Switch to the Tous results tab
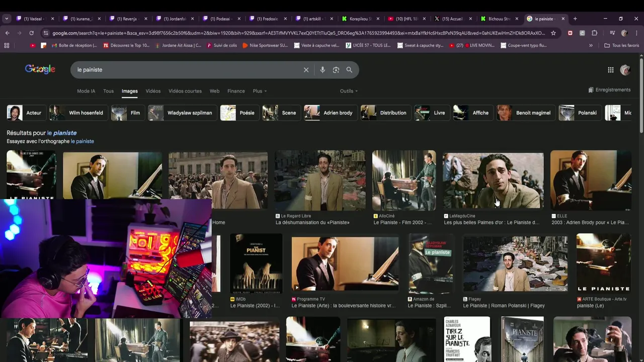 (x=108, y=91)
